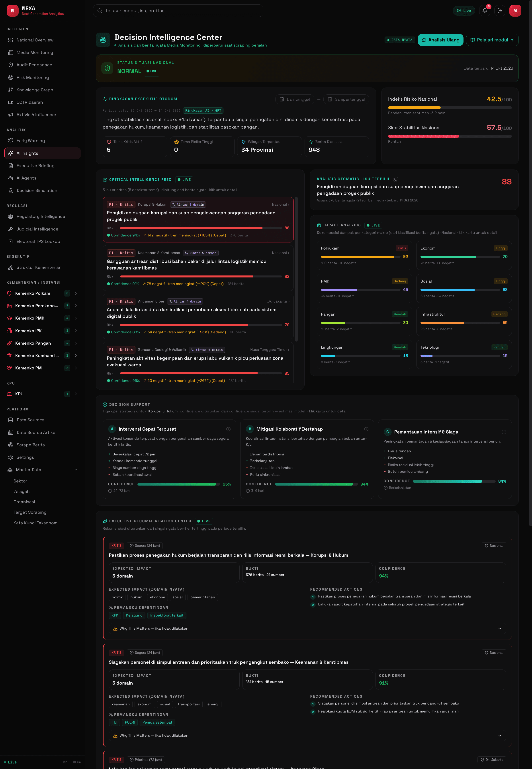Screen dimensions: 532x769
Task: Select Kata Kunci Taksonomi item
Action: [x=36, y=523]
